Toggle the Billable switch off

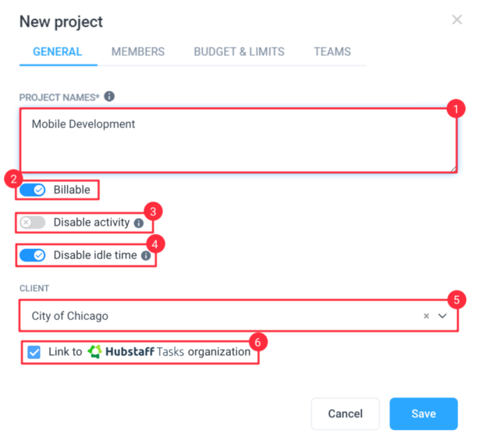33,190
